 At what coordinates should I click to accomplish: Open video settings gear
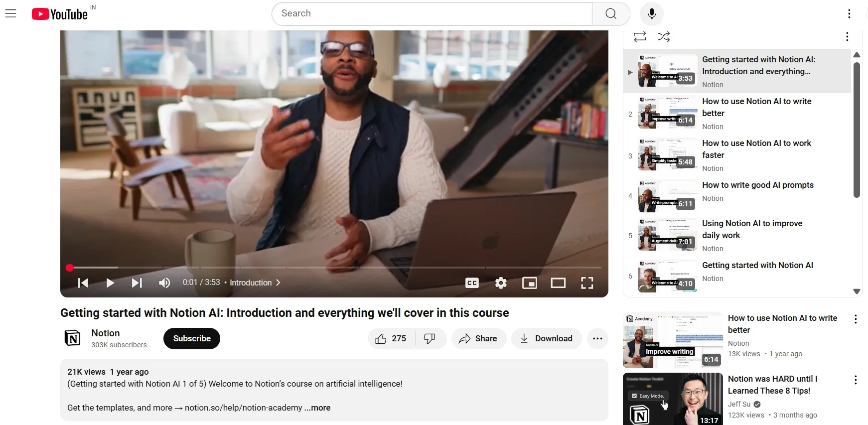[501, 283]
